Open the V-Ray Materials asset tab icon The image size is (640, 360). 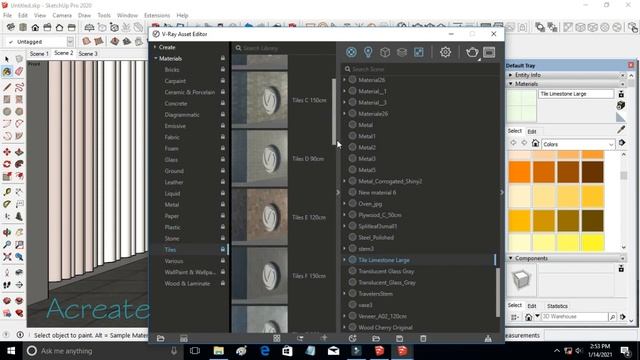click(351, 52)
